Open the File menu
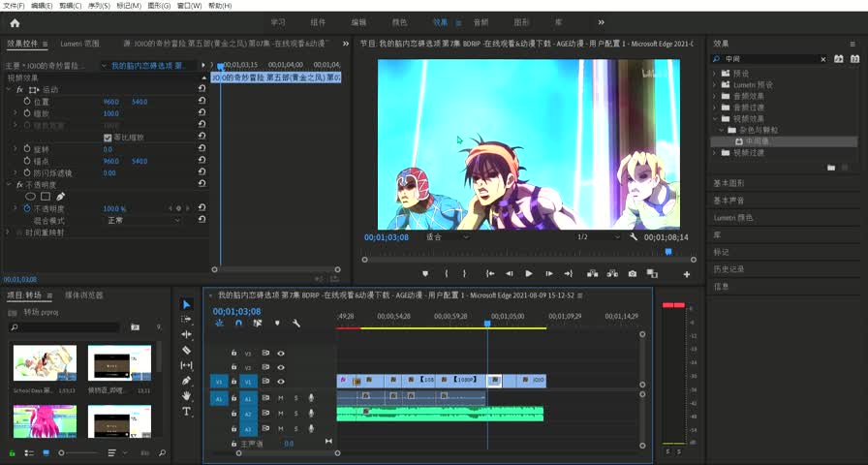Screen dimensions: 868x465 coord(14,6)
